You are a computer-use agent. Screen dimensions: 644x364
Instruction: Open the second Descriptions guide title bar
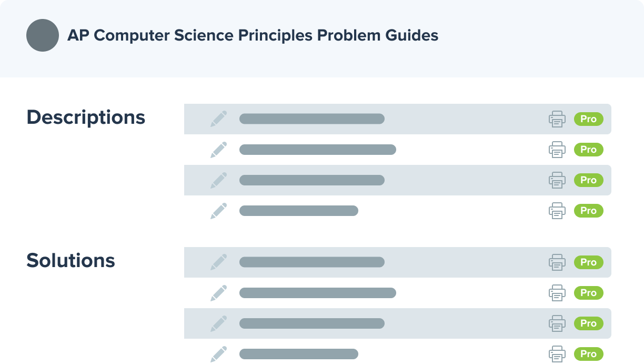pos(318,150)
